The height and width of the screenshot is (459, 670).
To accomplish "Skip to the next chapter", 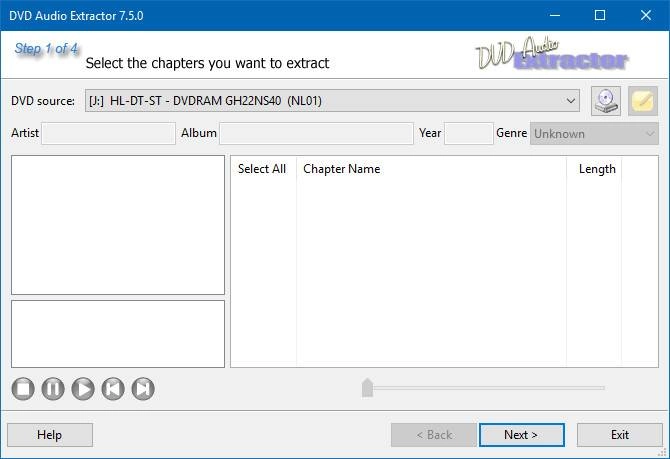I will [x=143, y=389].
